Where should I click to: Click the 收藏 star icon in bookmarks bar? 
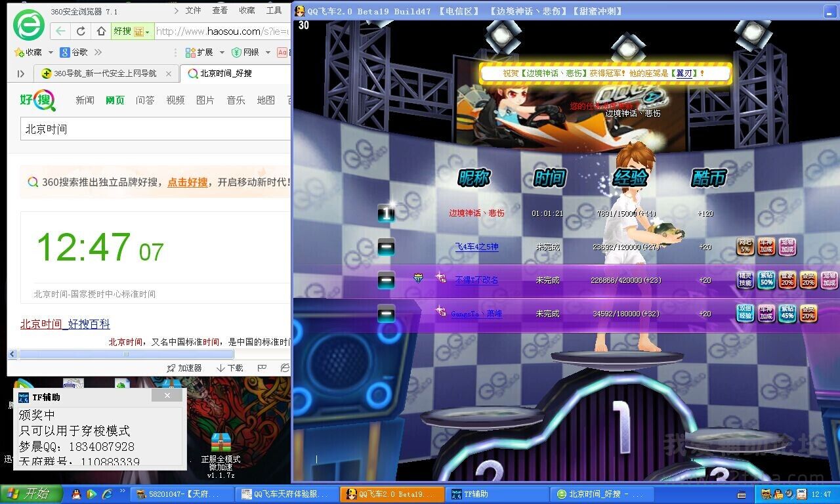tap(19, 52)
